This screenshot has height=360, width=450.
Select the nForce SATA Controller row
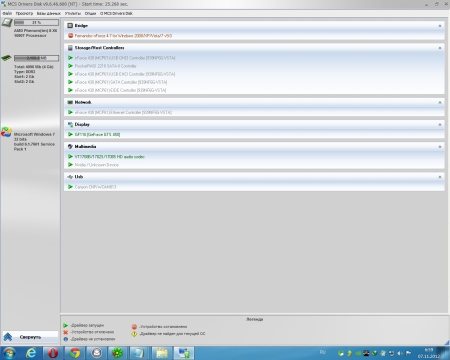[121, 82]
